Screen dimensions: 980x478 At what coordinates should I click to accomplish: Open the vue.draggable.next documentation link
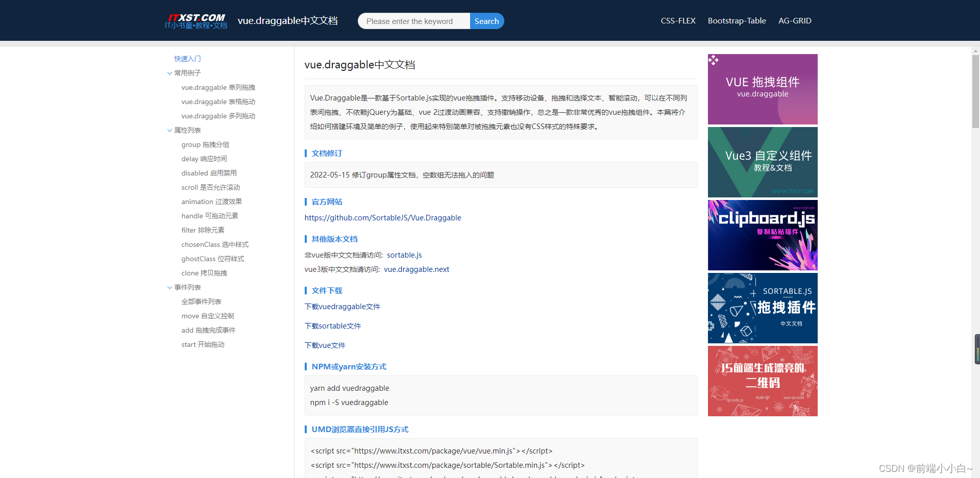[416, 269]
